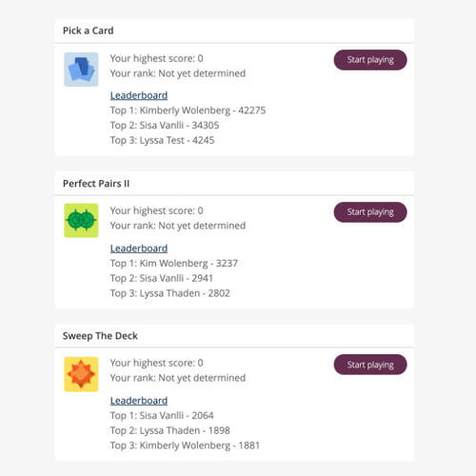Select Kim Wolenberg's 3237 leaderboard entry
Image resolution: width=476 pixels, height=476 pixels.
tap(174, 263)
